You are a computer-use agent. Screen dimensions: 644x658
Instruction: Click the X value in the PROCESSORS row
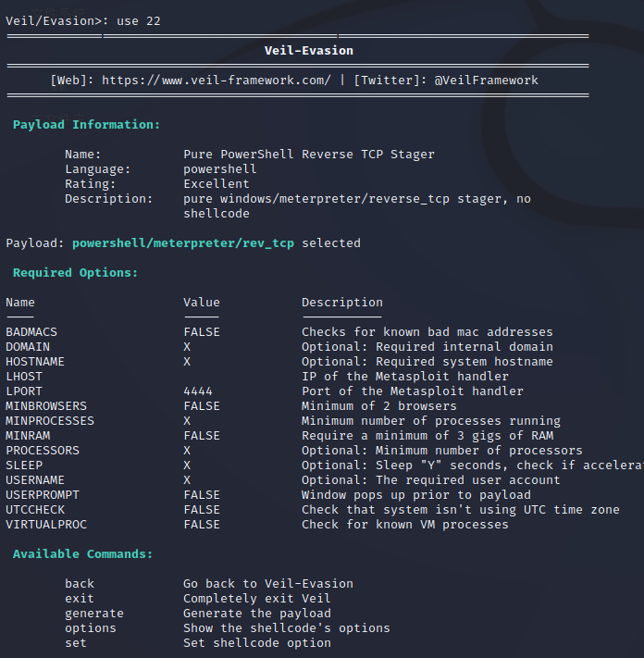pyautogui.click(x=187, y=451)
